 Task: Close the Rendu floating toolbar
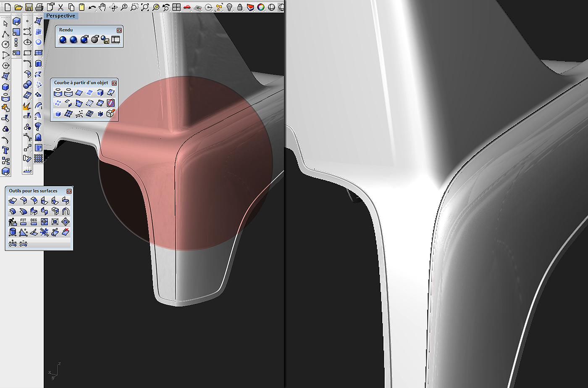click(119, 30)
